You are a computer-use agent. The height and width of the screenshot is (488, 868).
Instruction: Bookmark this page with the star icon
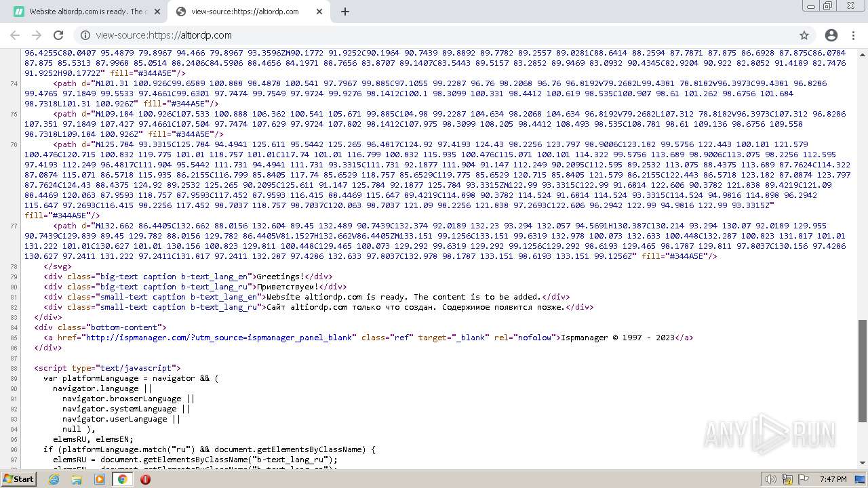click(804, 35)
